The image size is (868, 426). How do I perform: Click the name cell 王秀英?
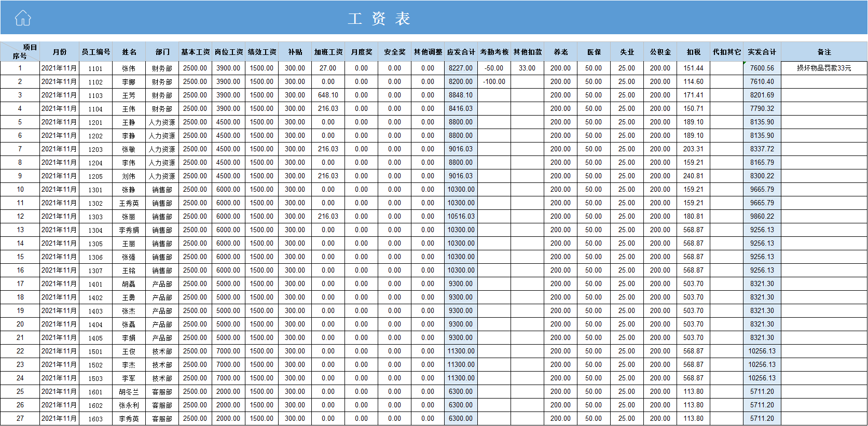click(129, 203)
